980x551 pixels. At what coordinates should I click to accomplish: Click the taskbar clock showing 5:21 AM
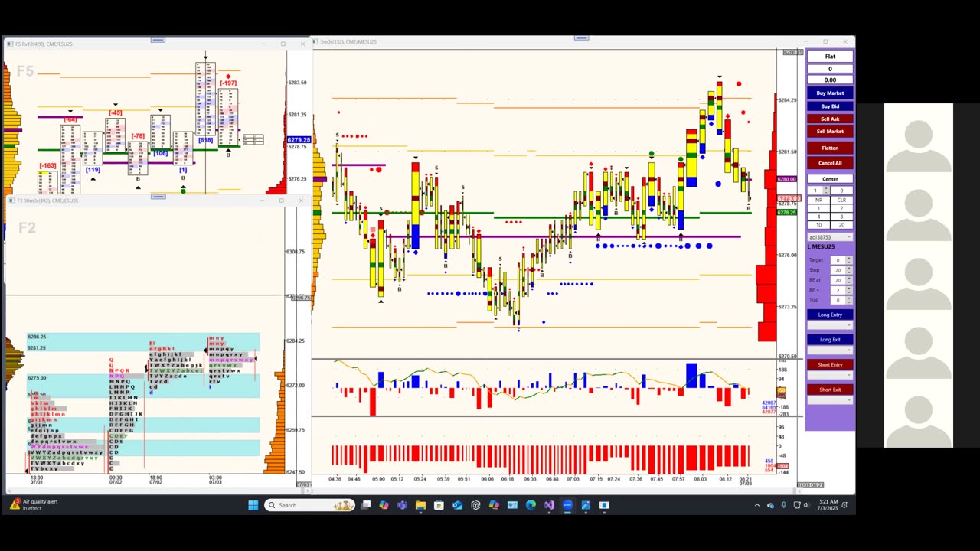(x=828, y=505)
